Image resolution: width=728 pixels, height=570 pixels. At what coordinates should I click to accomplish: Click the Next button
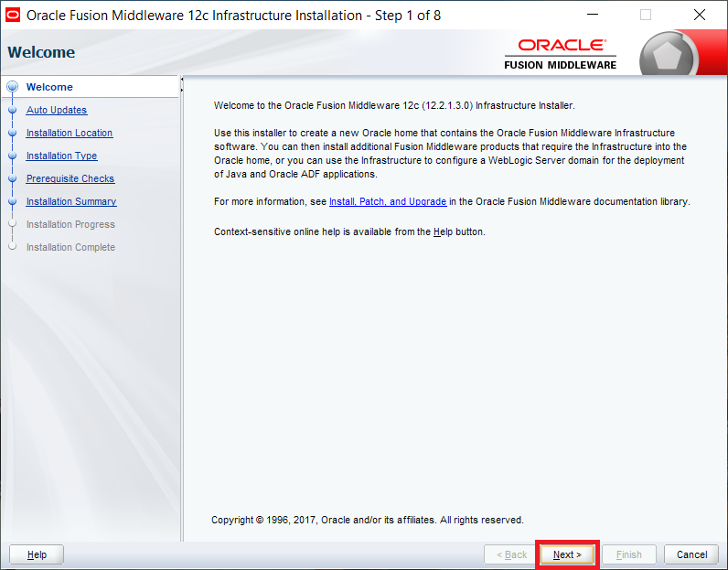point(567,554)
